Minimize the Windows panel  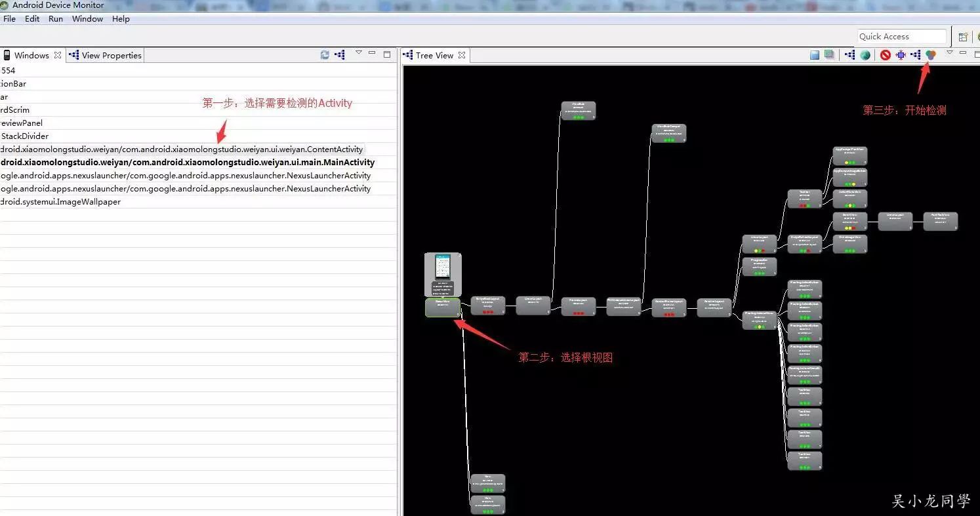tap(372, 52)
